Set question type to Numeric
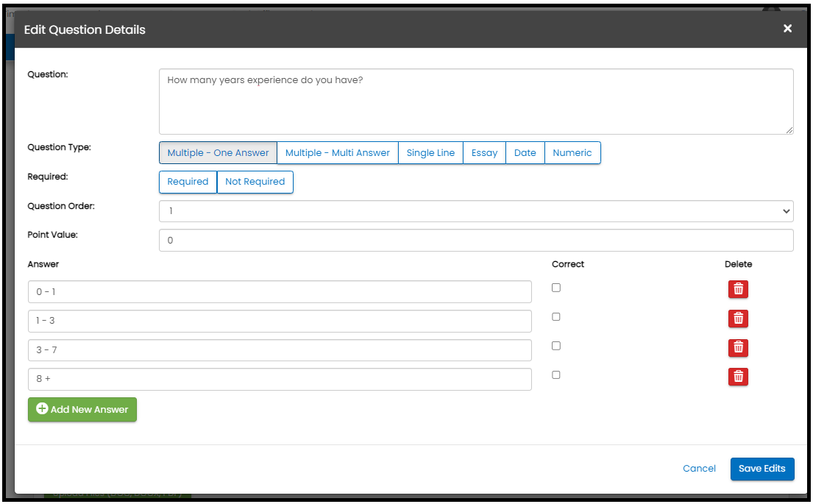 [x=572, y=153]
